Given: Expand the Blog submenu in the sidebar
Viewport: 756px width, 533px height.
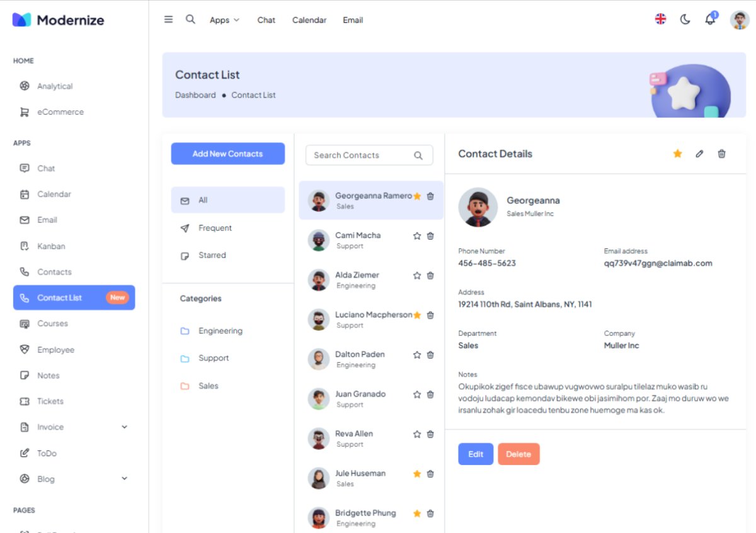Looking at the screenshot, I should pyautogui.click(x=124, y=479).
